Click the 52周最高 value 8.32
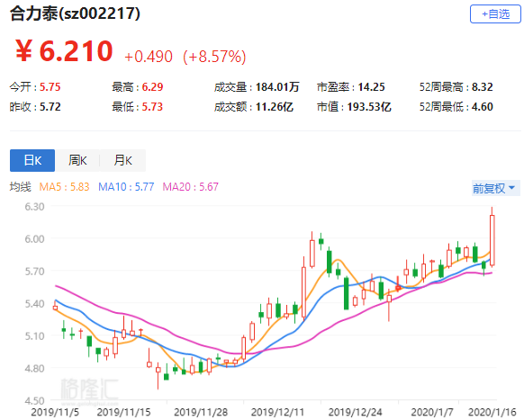Screen dimensions: 524x420 [x=483, y=87]
